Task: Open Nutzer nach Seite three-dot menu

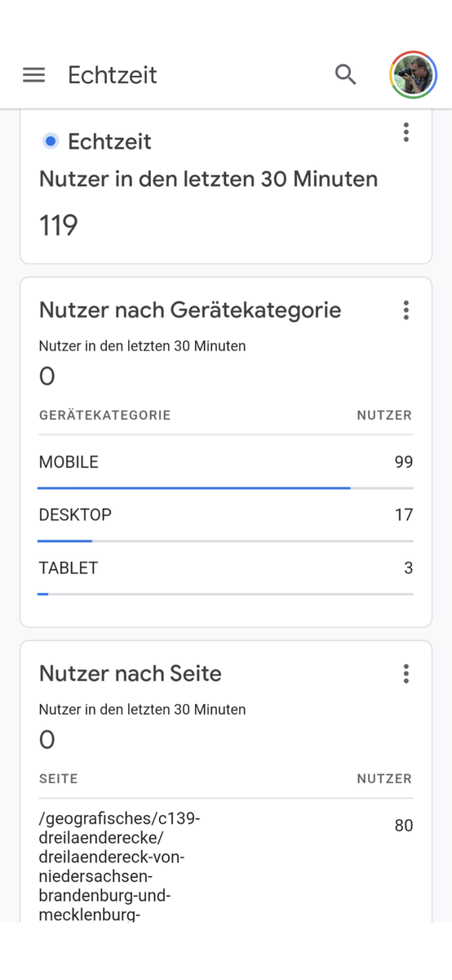Action: pos(405,674)
